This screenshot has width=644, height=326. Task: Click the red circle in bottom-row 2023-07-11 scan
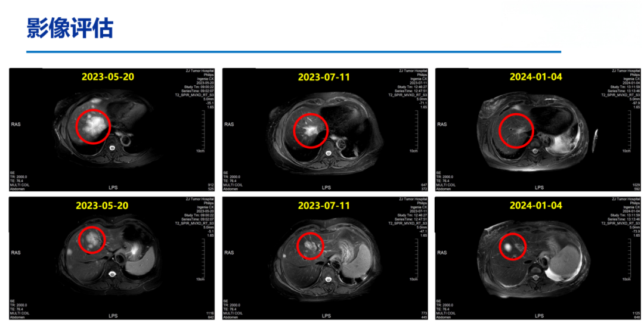tap(309, 246)
